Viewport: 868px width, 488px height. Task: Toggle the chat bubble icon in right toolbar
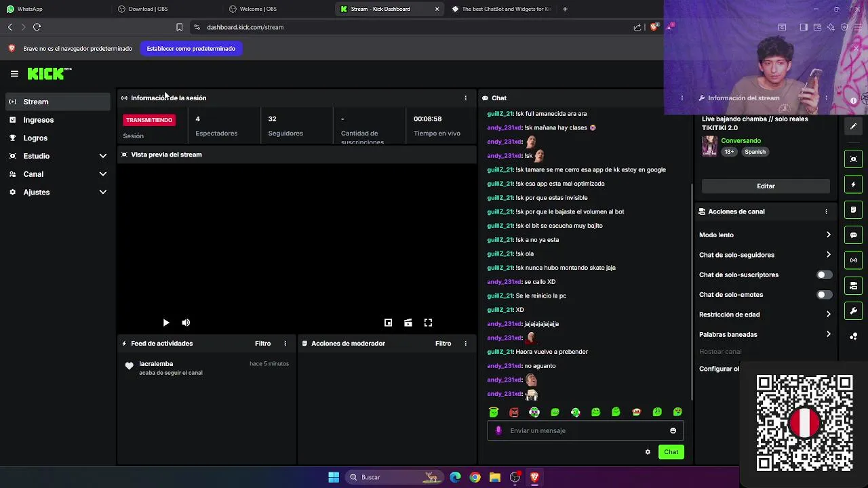[853, 235]
